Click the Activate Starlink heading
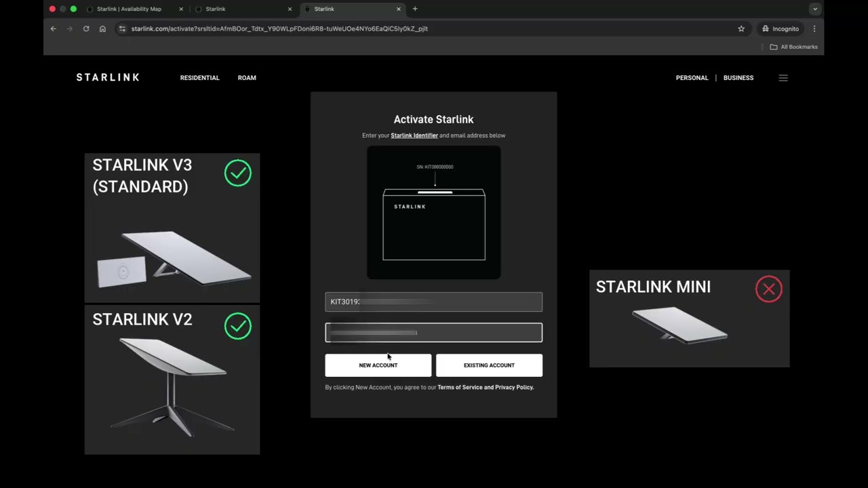Image resolution: width=868 pixels, height=488 pixels. (x=433, y=119)
